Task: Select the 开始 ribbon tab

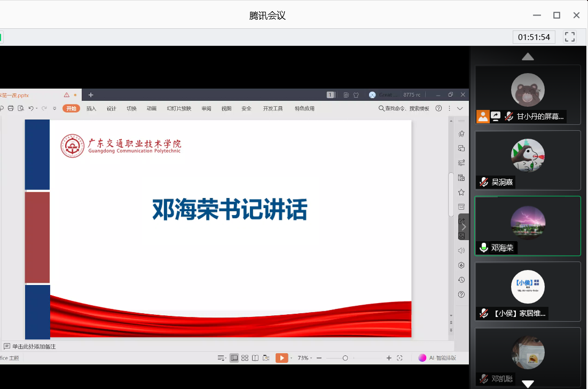Action: pos(71,108)
